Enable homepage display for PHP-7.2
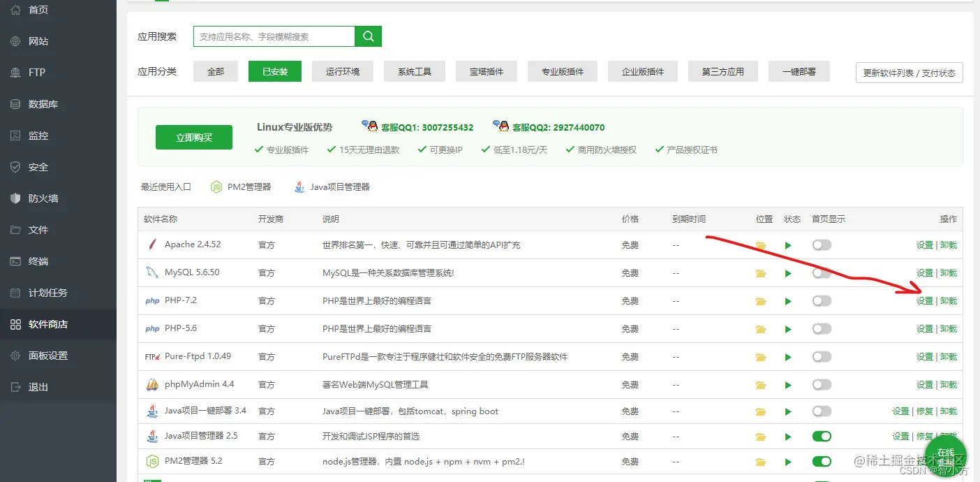This screenshot has width=980, height=482. tap(822, 300)
